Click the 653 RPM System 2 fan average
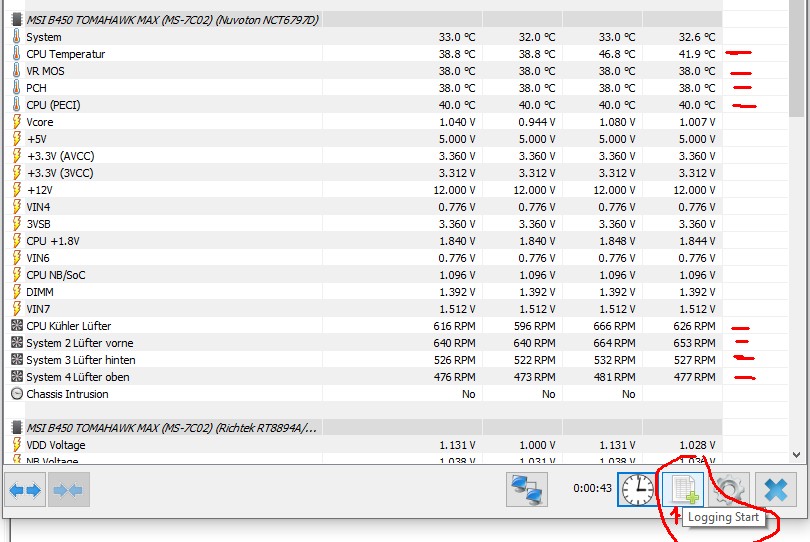The width and height of the screenshot is (810, 542). coord(695,343)
